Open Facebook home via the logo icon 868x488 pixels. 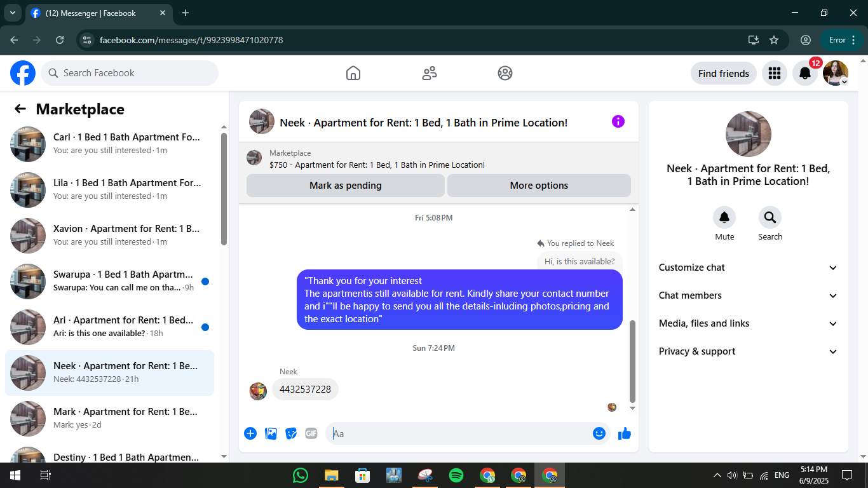click(x=23, y=73)
